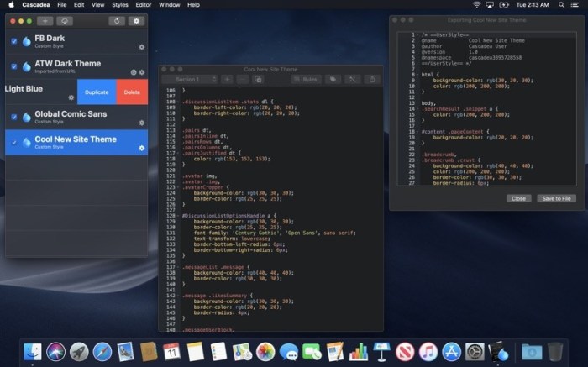588x367 pixels.
Task: Click the Save to File button
Action: click(x=556, y=198)
